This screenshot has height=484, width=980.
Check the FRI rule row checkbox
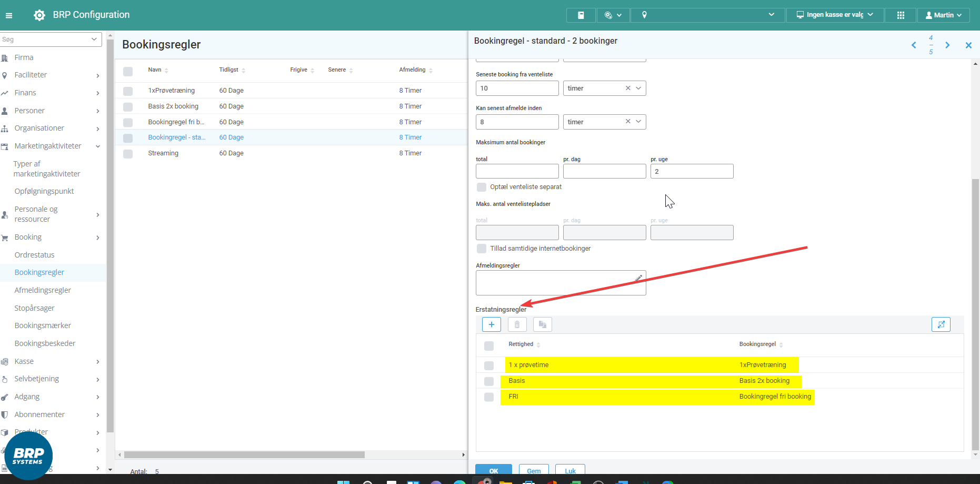tap(489, 397)
